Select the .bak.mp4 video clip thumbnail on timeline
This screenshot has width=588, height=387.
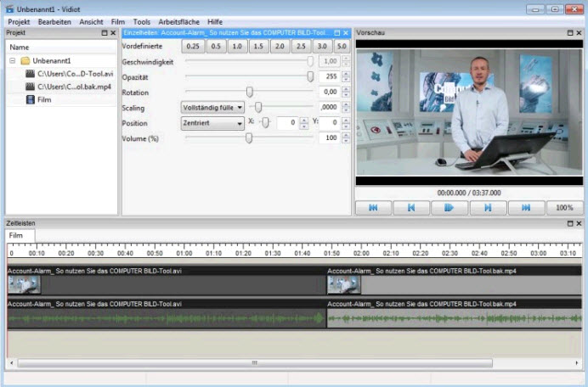tap(344, 284)
